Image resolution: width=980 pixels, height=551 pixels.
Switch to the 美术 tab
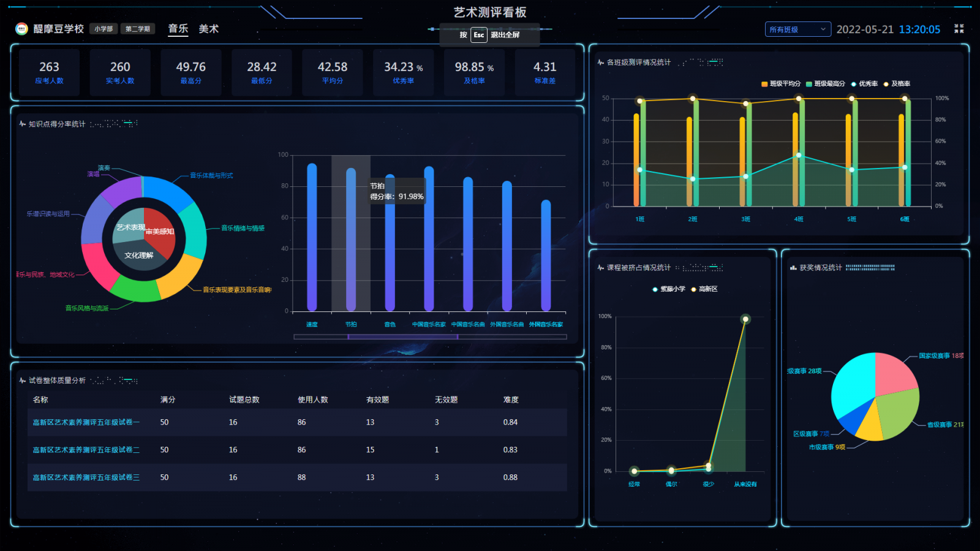[x=208, y=29]
